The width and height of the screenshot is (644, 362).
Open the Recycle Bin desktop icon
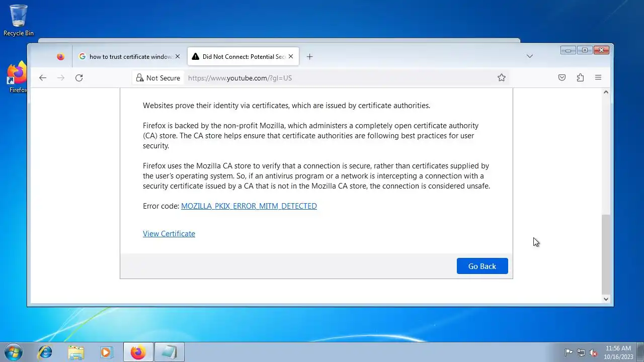click(x=19, y=20)
